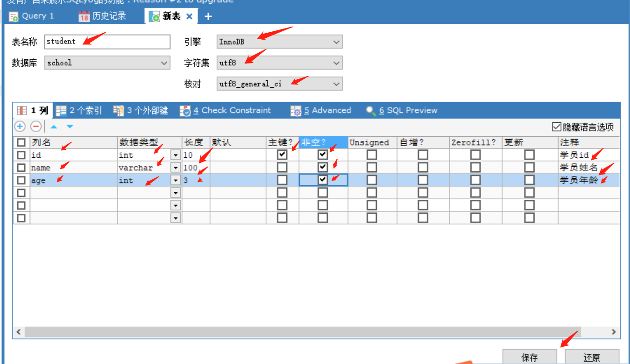Click the comment cell 学员姓名
The width and height of the screenshot is (630, 364).
click(589, 168)
